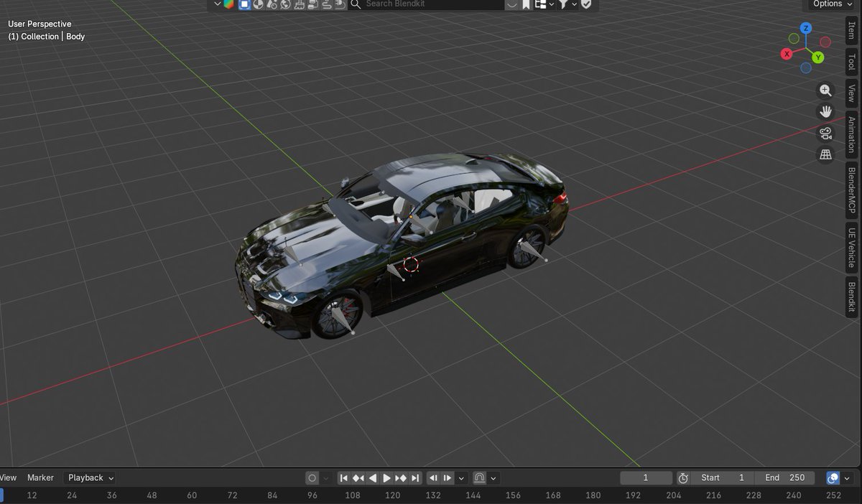This screenshot has height=504, width=862.
Task: Open the Animation sidebar tab
Action: point(851,135)
